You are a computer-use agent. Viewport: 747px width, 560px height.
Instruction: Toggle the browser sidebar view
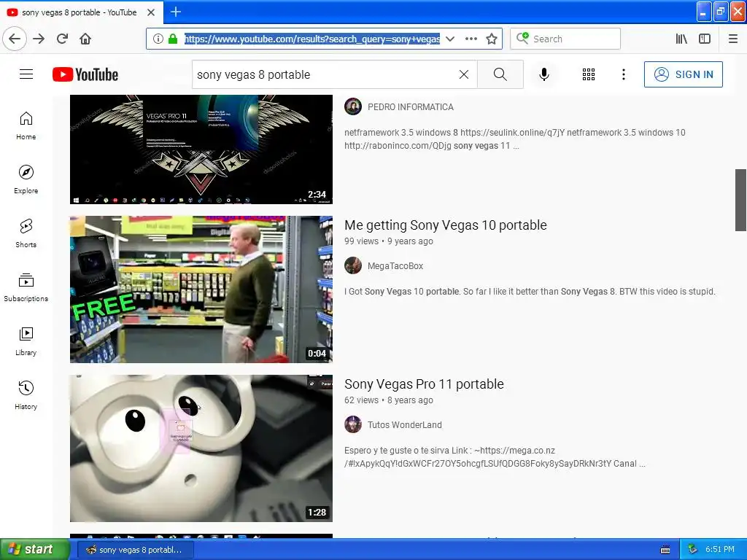(704, 39)
